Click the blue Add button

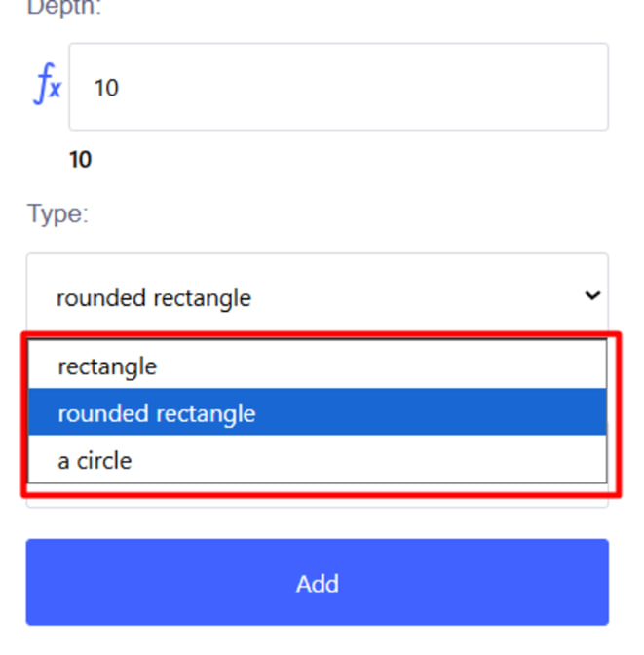(x=317, y=583)
